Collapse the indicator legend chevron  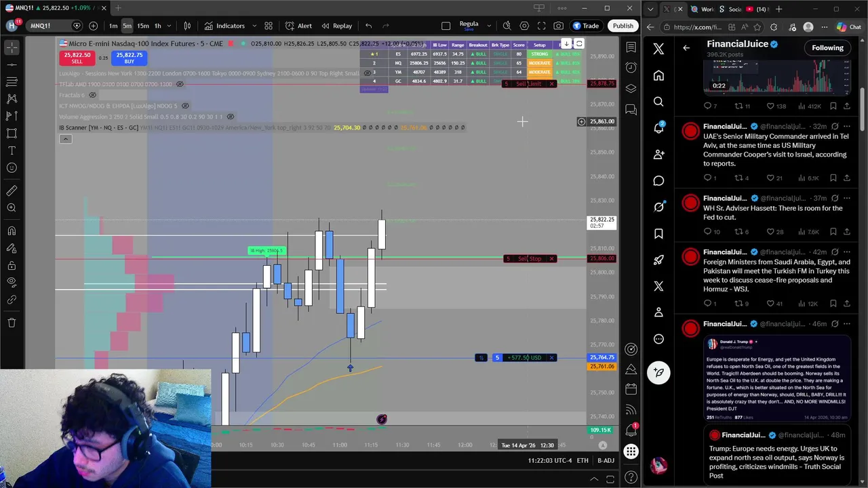[65, 139]
